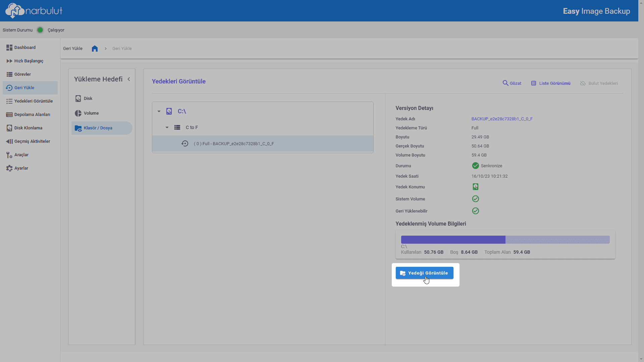Open the BACKUP_e2e28c7328b1_C_0_F backup name link
This screenshot has height=362, width=644.
[502, 119]
